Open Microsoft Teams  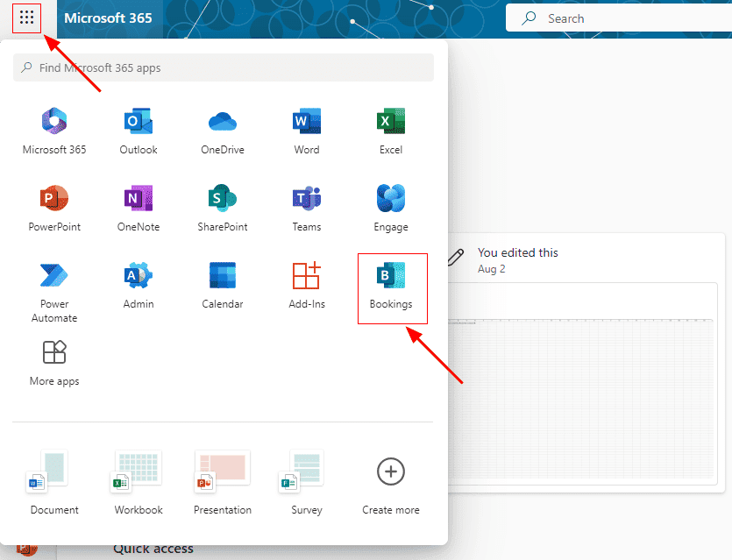pyautogui.click(x=307, y=209)
